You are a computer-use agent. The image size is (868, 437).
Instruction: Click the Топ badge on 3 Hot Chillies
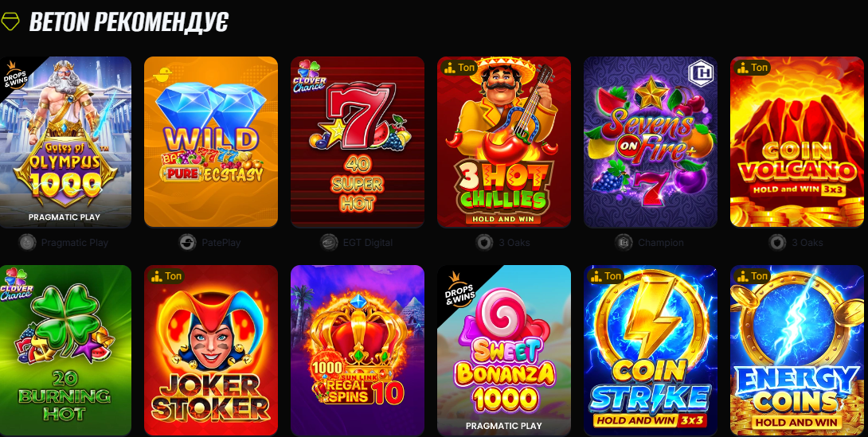pos(460,68)
